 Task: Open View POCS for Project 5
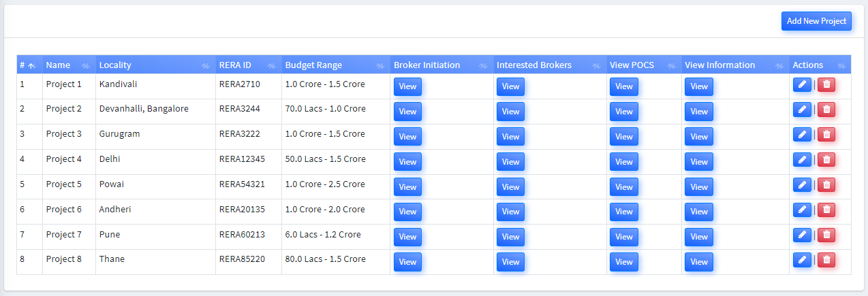point(623,187)
